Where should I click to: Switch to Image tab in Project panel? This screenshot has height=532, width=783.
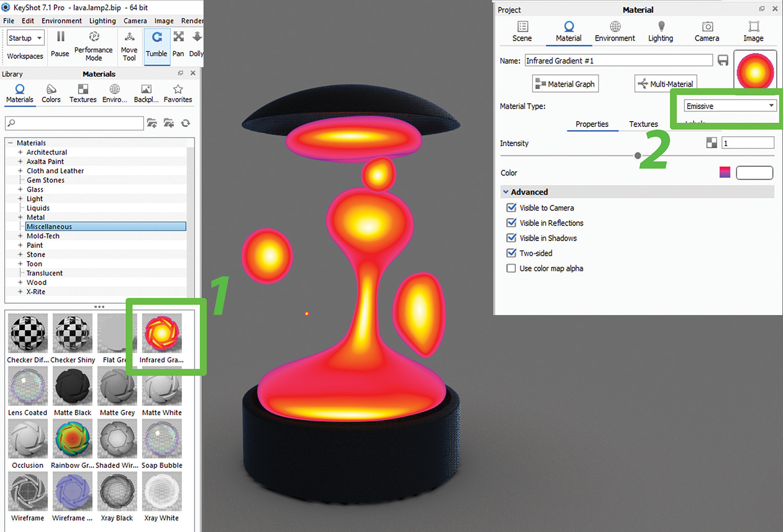(753, 32)
